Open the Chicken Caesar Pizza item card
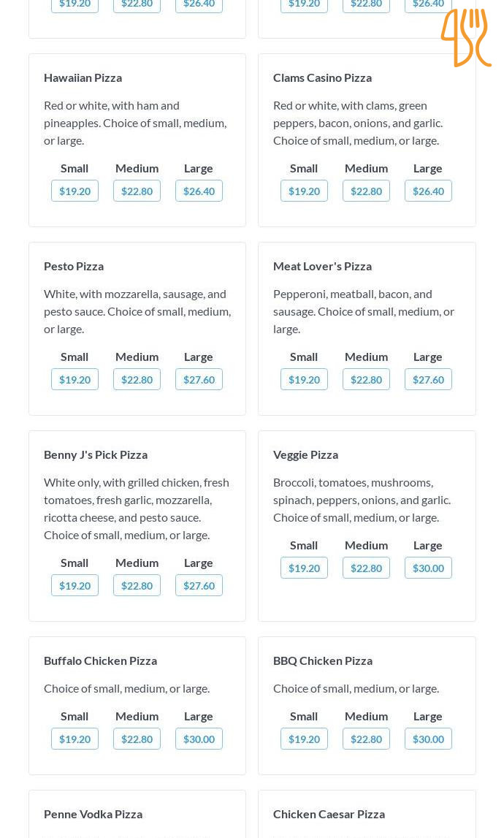The height and width of the screenshot is (838, 504). click(367, 814)
